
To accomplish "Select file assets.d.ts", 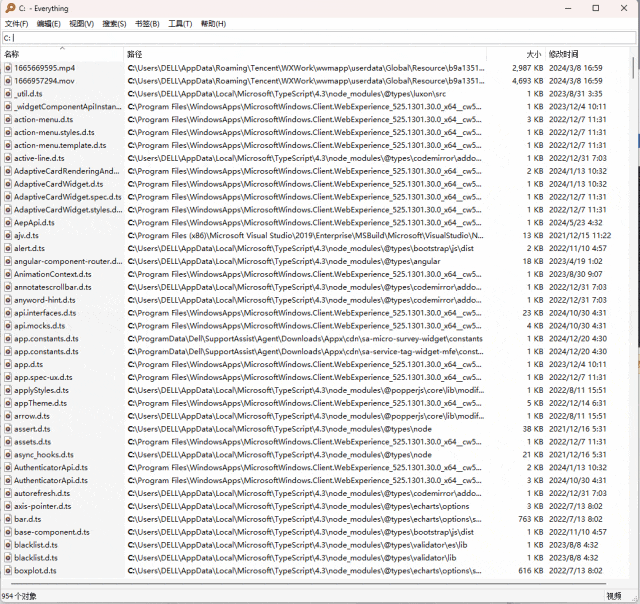I will (x=33, y=442).
